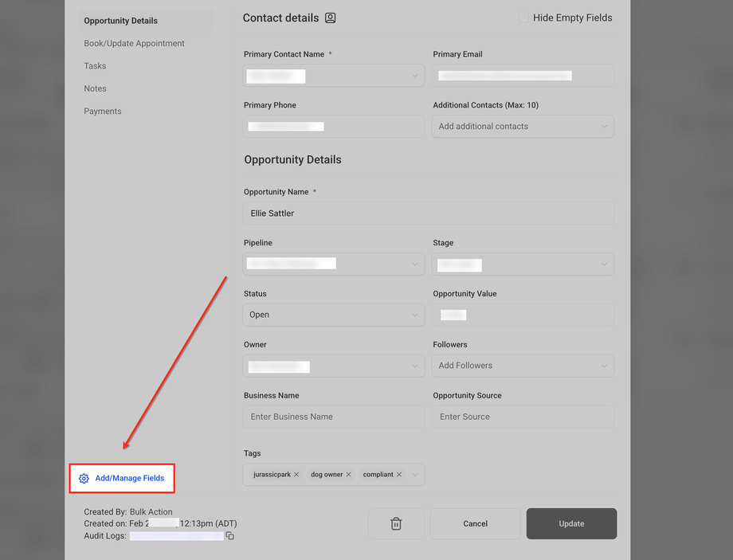The height and width of the screenshot is (560, 733).
Task: Click the Cancel button
Action: [475, 523]
